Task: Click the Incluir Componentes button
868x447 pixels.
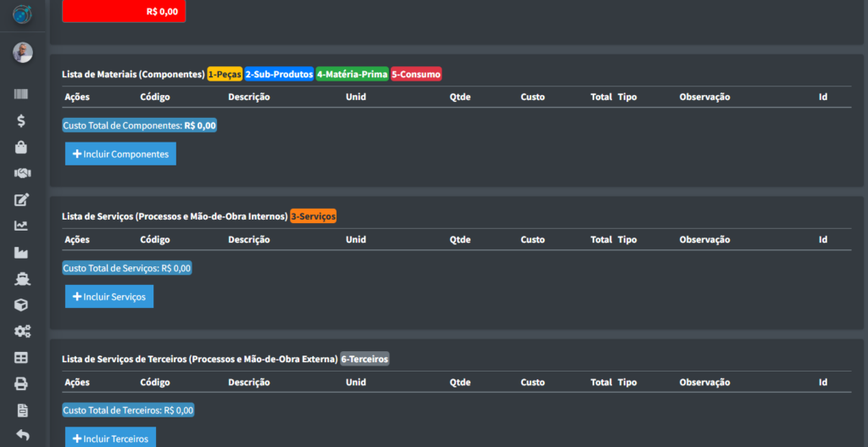Action: [x=120, y=154]
